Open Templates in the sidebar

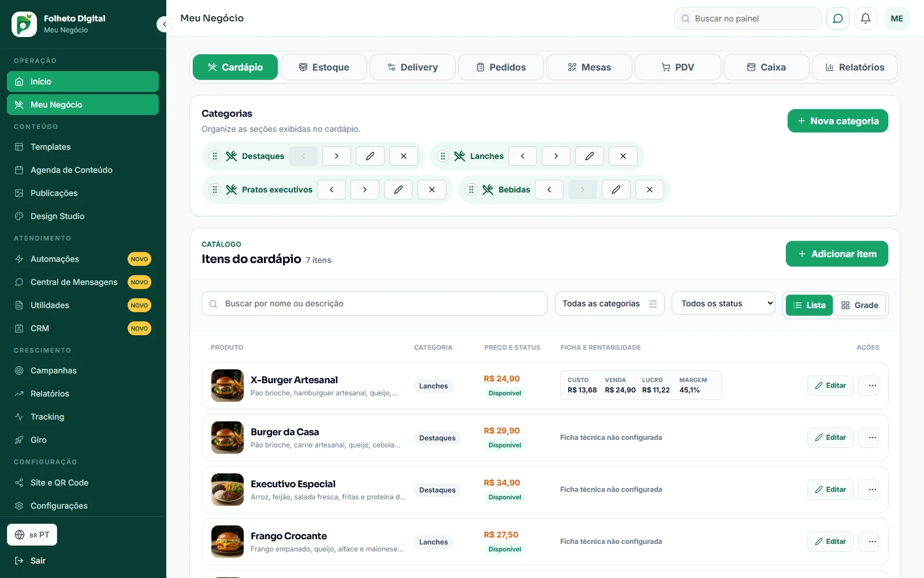point(83,147)
